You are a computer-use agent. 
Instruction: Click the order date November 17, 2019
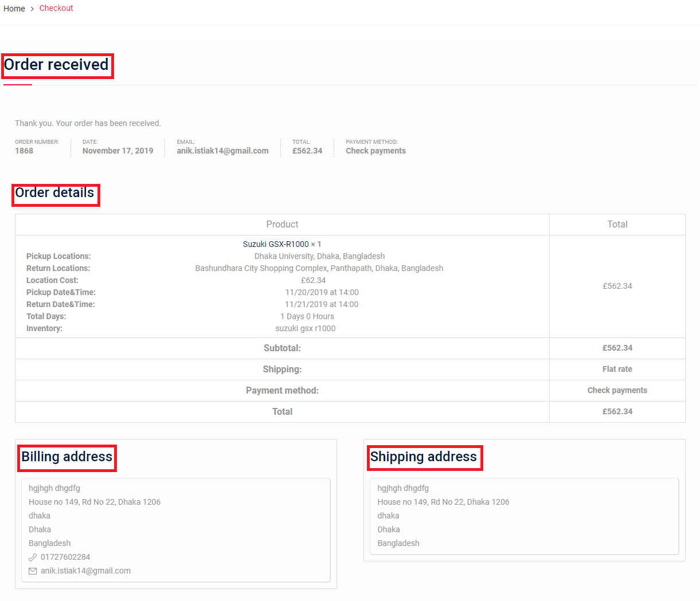118,151
